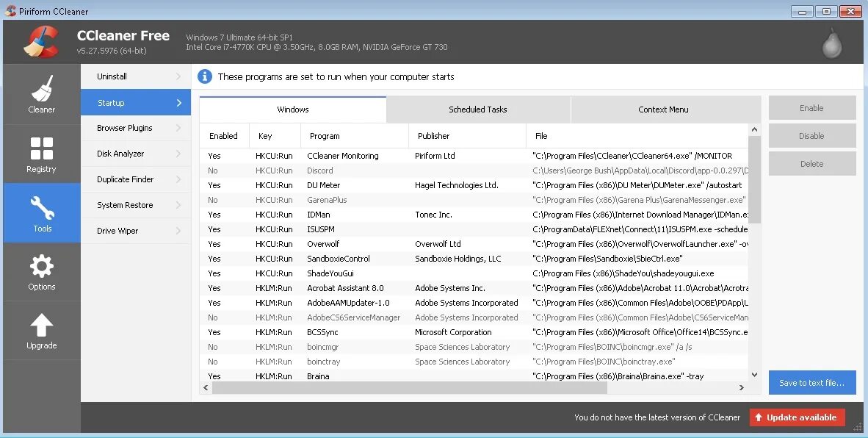Expand the Disk Analyzer chevron
This screenshot has width=868, height=438.
[178, 154]
